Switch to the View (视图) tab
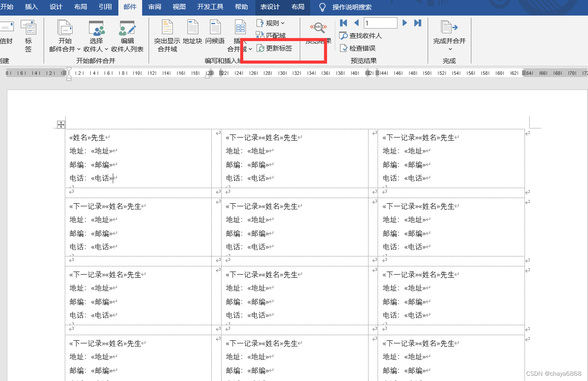Screen dimensions: 588x381 pos(179,7)
